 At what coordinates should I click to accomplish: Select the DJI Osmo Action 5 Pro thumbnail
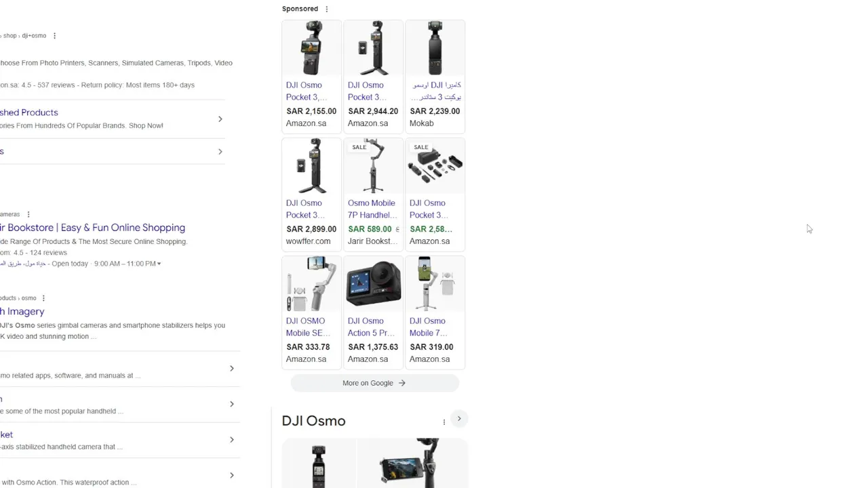(373, 283)
